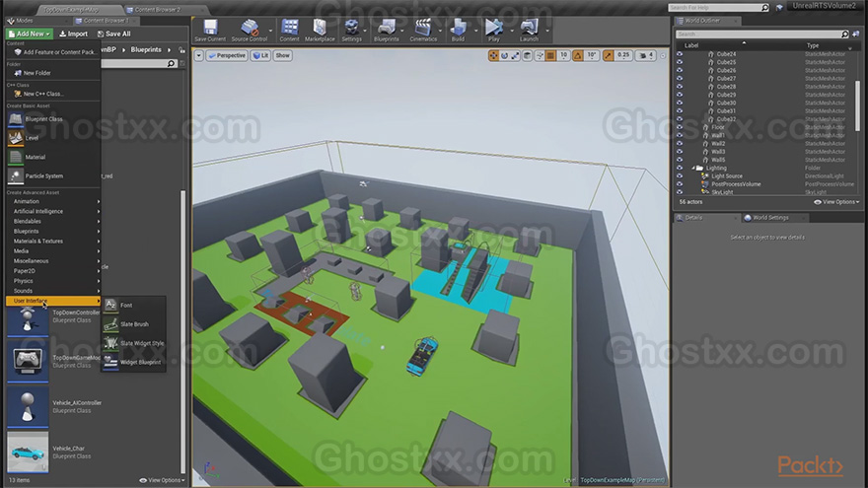Viewport: 868px width, 488px height.
Task: Click the Lit view mode button
Action: 260,55
